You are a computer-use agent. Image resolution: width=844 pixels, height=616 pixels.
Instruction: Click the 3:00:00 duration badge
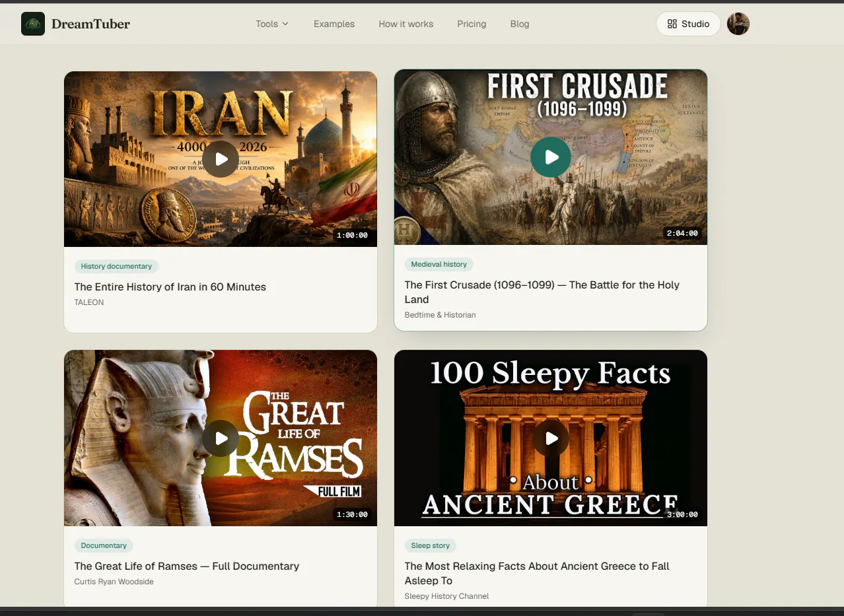pos(682,514)
